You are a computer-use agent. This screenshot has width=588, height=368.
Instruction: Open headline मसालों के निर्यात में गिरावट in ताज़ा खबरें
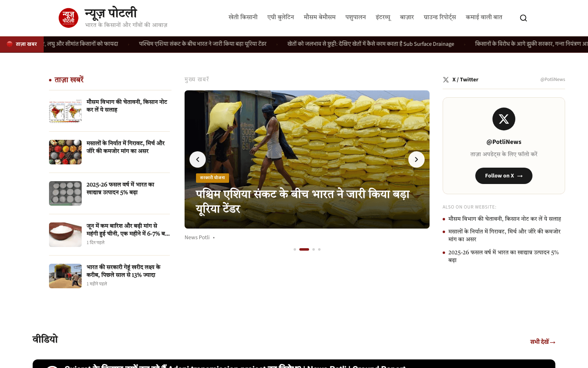point(126,147)
